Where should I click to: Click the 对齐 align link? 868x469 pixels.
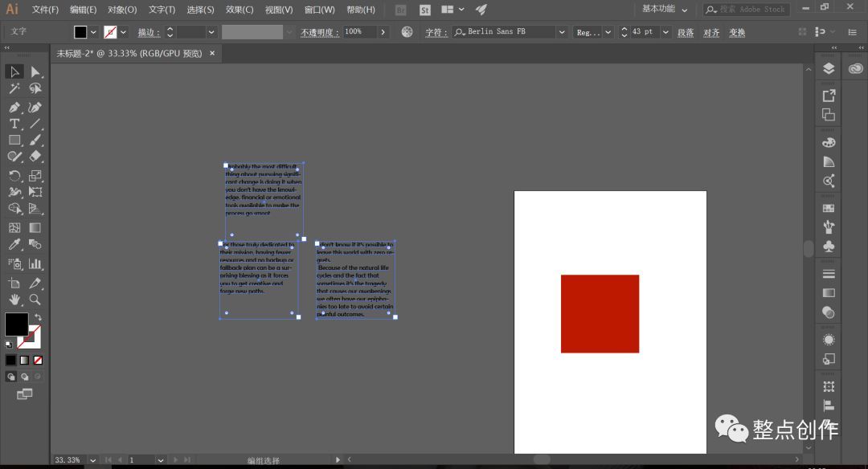point(711,33)
